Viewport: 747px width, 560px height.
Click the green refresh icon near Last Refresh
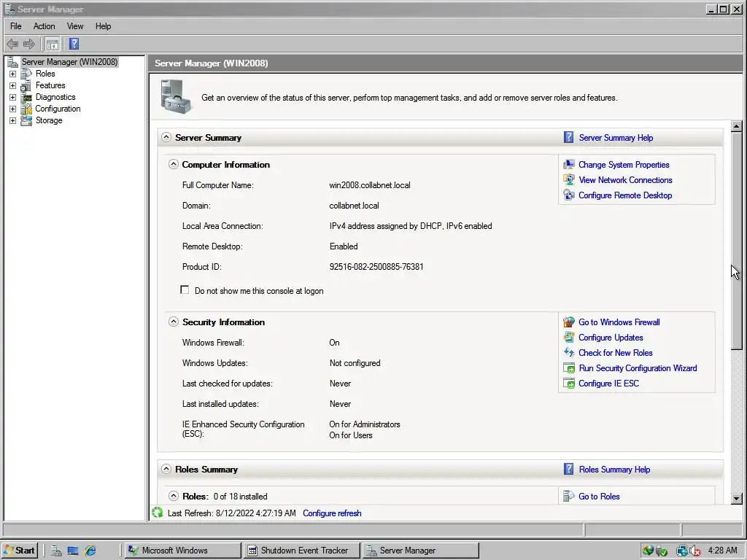tap(158, 513)
